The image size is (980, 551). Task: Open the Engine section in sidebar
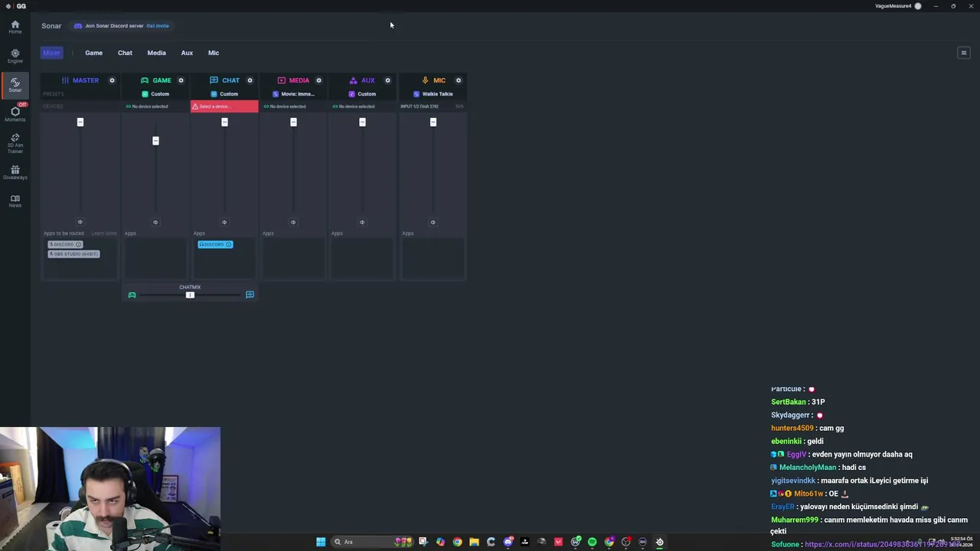(15, 56)
